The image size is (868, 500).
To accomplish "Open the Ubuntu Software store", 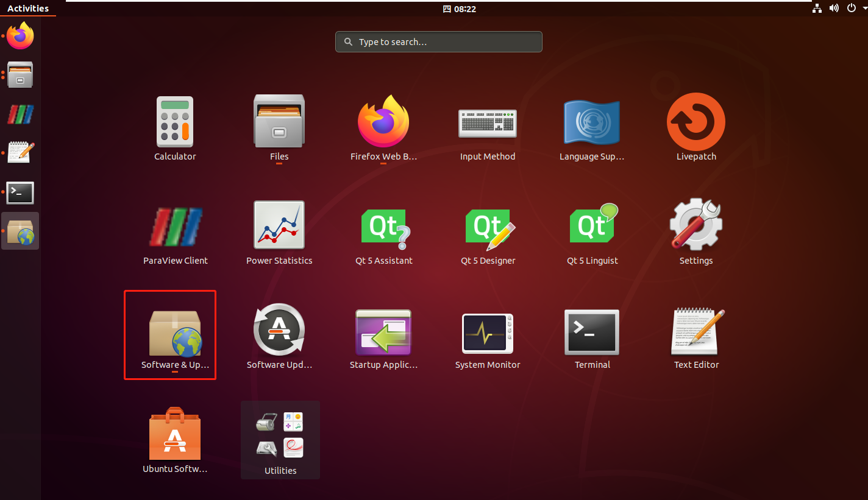I will tap(175, 441).
